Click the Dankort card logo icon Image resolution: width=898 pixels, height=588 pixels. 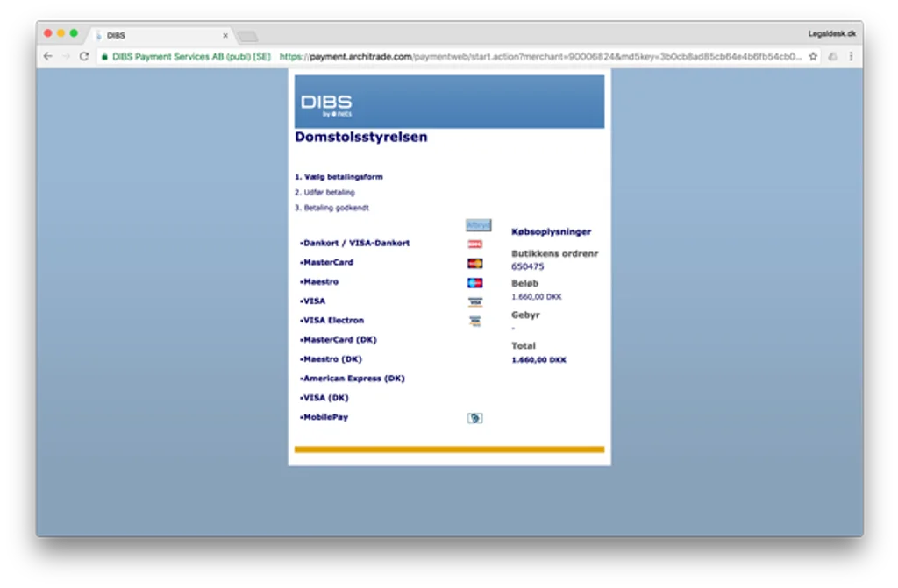(474, 244)
